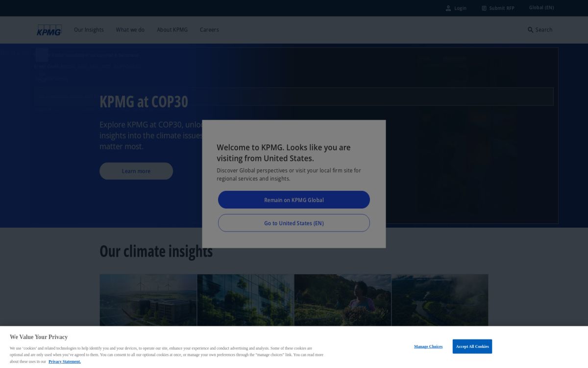Click the Accept All Cookies button
Viewport: 588px width, 368px height.
pos(472,346)
